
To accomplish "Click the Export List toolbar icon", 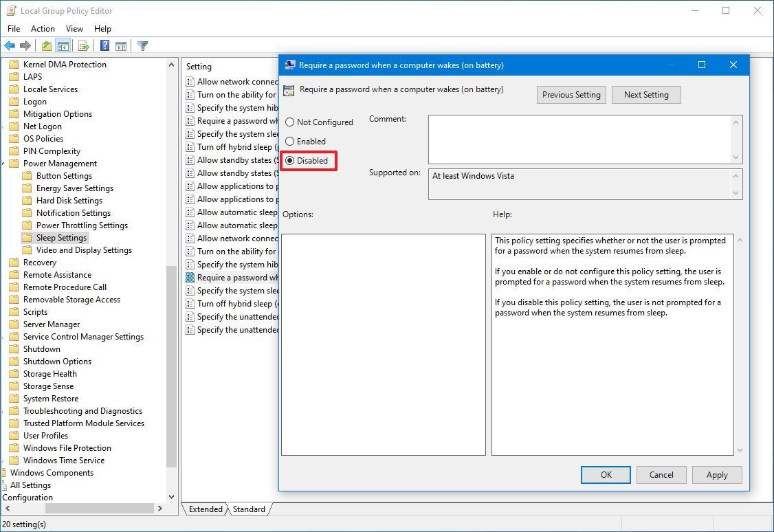I will click(82, 45).
